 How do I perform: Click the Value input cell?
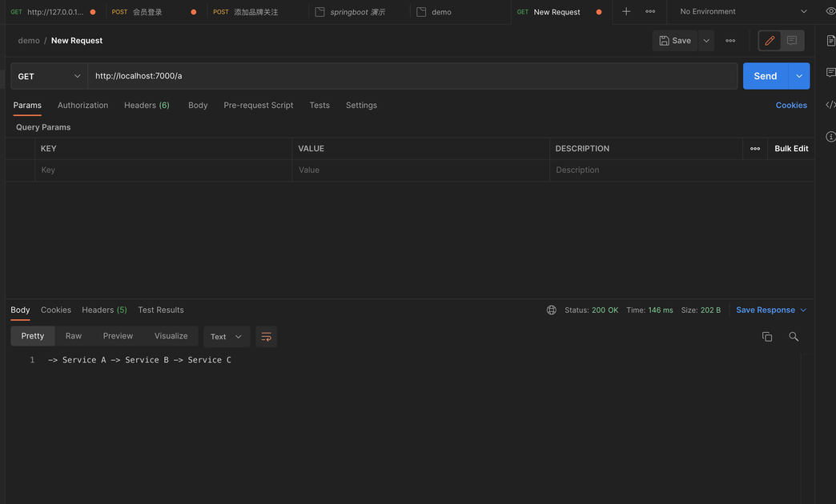coord(420,170)
